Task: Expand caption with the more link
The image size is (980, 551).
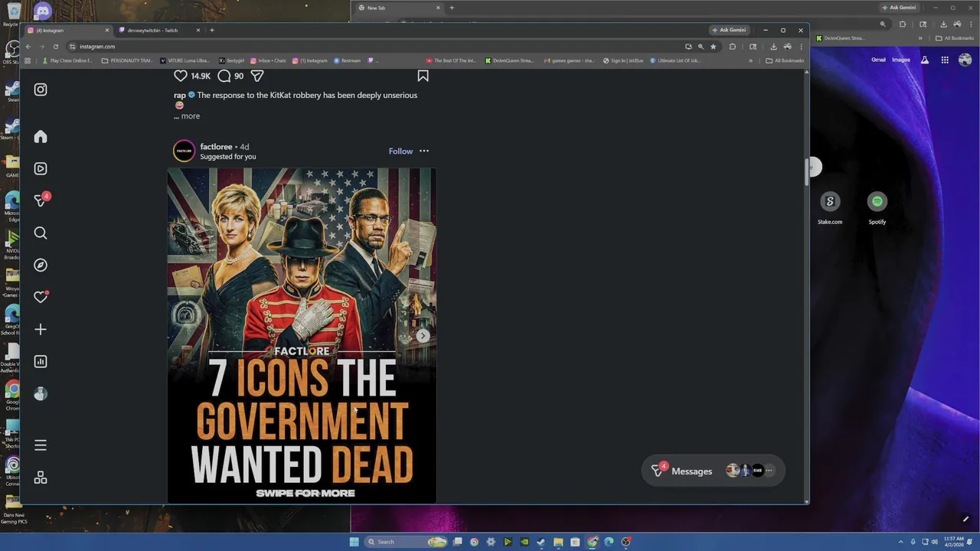Action: 190,116
